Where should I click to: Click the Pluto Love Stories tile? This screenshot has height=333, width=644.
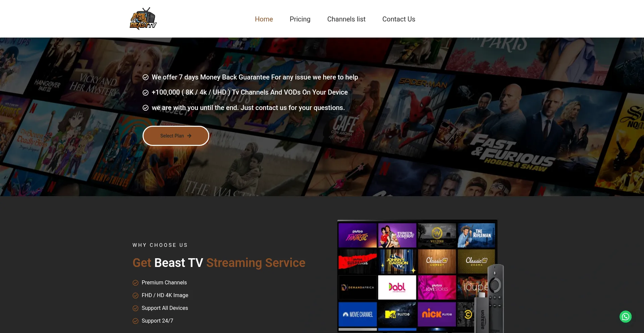[437, 287]
